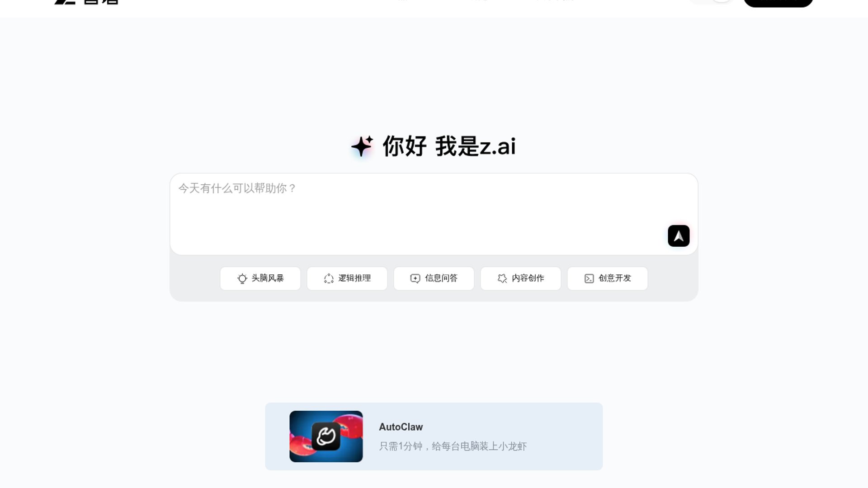Click the black pill button at top right
The height and width of the screenshot is (488, 868).
(x=778, y=2)
